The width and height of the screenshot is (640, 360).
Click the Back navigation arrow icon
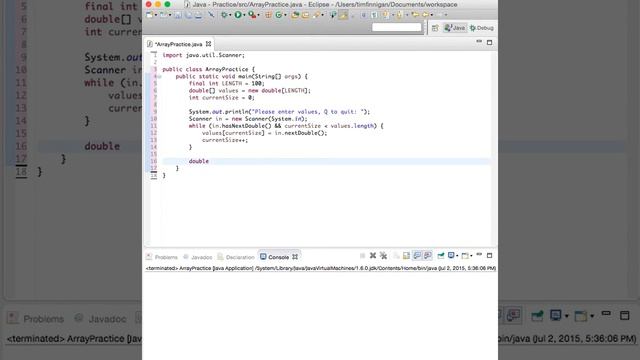pyautogui.click(x=425, y=15)
